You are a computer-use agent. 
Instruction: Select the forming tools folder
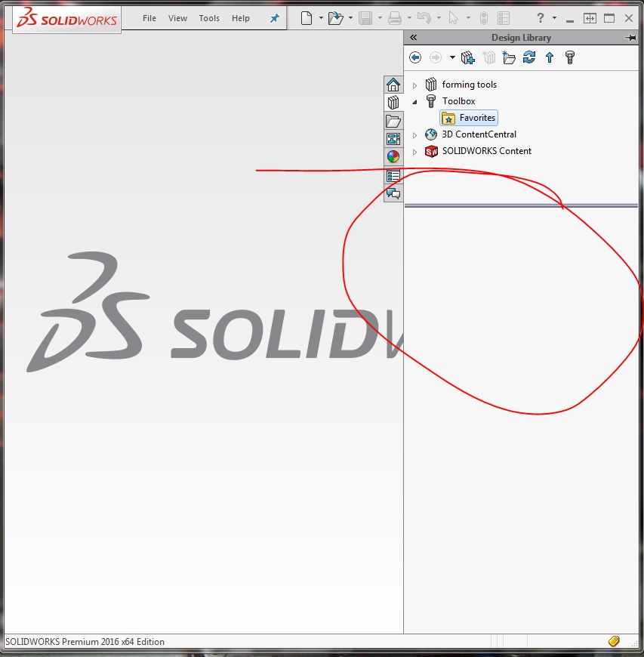[470, 85]
